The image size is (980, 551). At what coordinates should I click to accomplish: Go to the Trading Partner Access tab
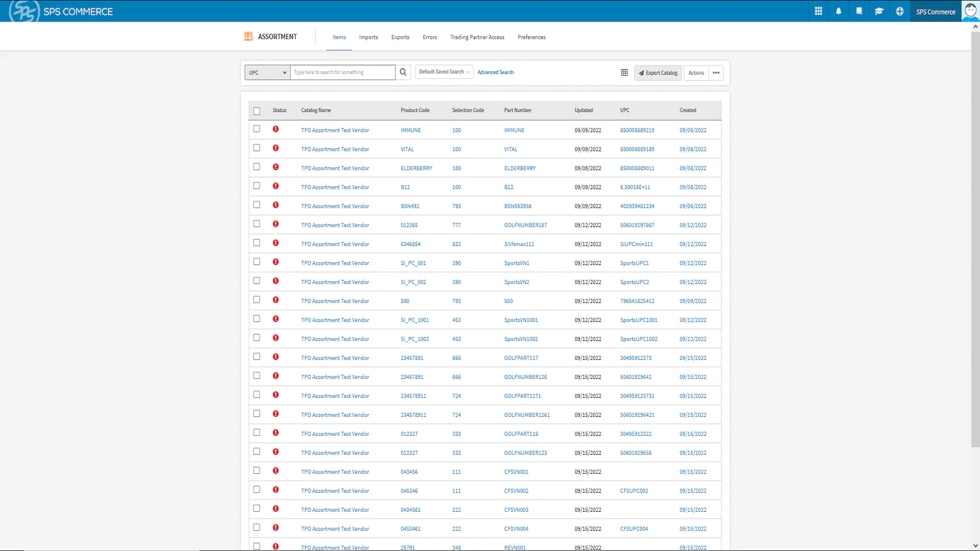[477, 37]
